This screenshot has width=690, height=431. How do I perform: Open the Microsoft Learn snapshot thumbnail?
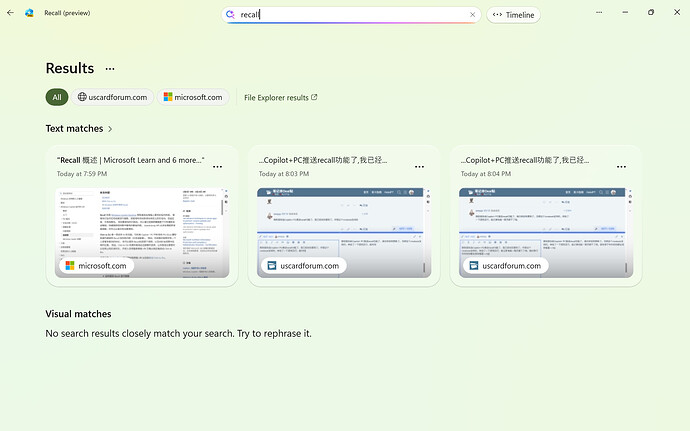(142, 233)
